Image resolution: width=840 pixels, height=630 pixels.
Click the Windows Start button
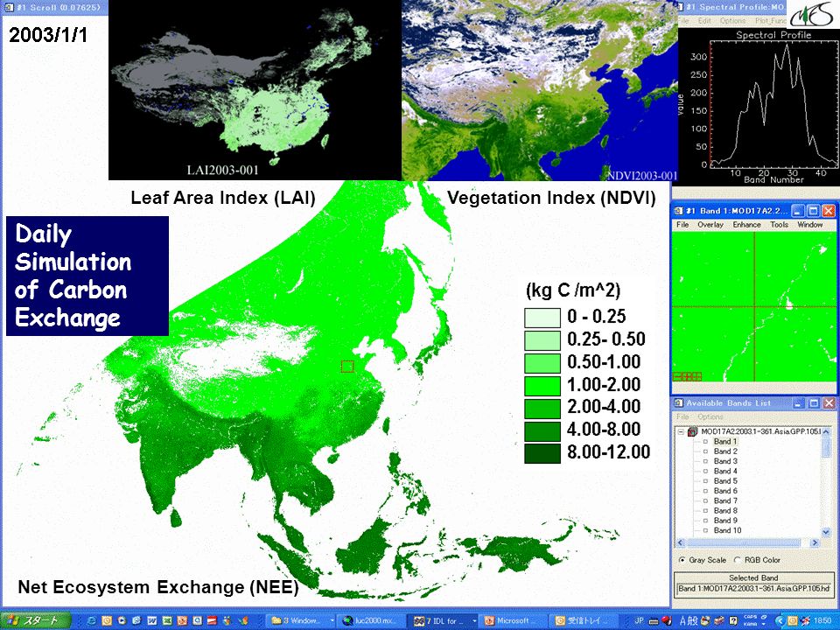[35, 621]
